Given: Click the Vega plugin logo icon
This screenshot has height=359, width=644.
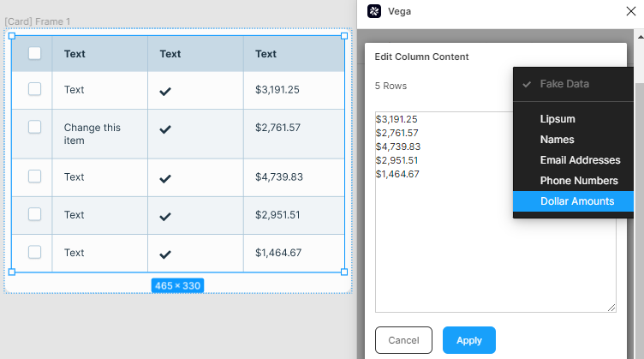Looking at the screenshot, I should coord(373,11).
